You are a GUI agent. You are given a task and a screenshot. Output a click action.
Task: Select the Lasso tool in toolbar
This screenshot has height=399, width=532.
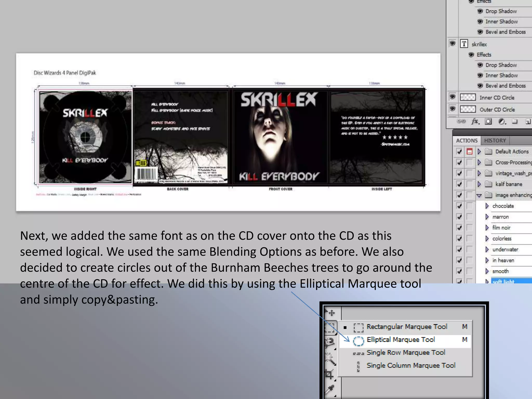click(330, 342)
